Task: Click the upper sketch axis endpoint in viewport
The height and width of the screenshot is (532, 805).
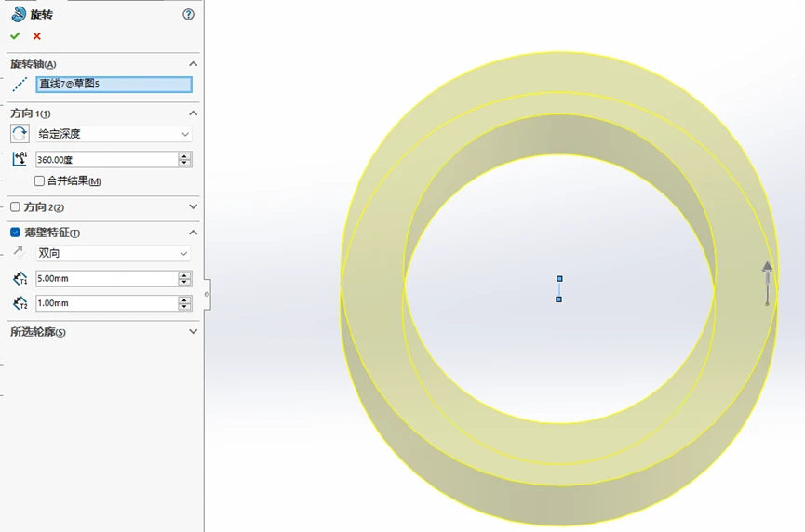Action: pyautogui.click(x=559, y=279)
